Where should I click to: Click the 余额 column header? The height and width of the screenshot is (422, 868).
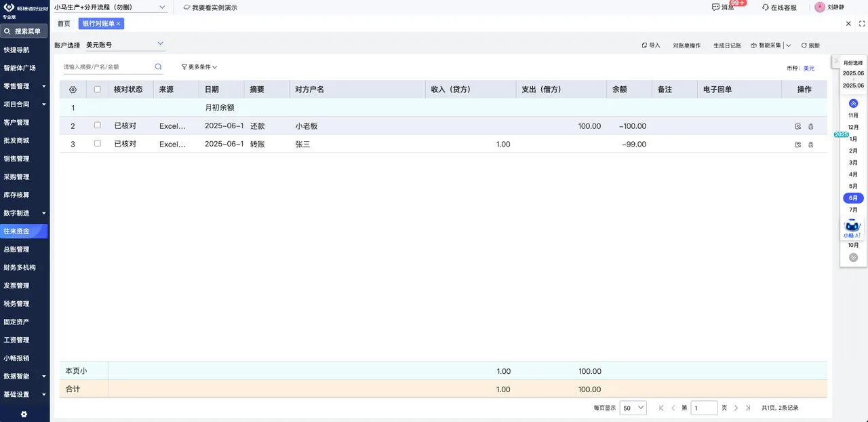point(629,90)
